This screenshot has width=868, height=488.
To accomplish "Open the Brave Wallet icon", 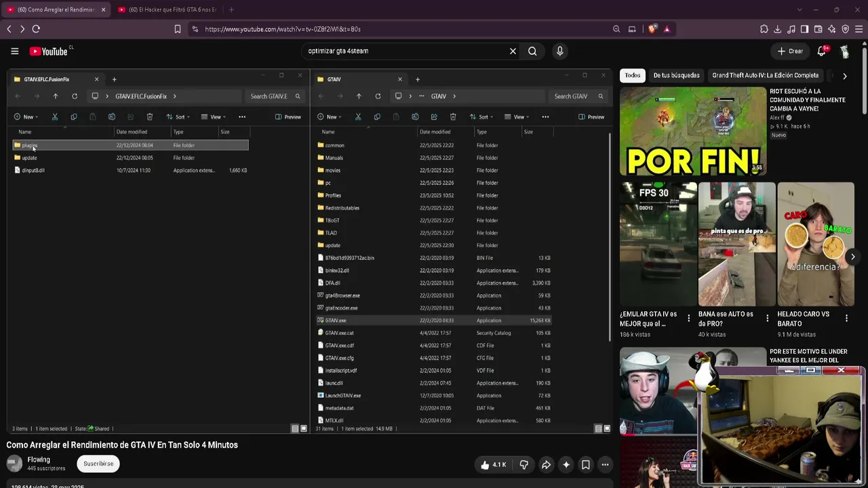I will (818, 29).
